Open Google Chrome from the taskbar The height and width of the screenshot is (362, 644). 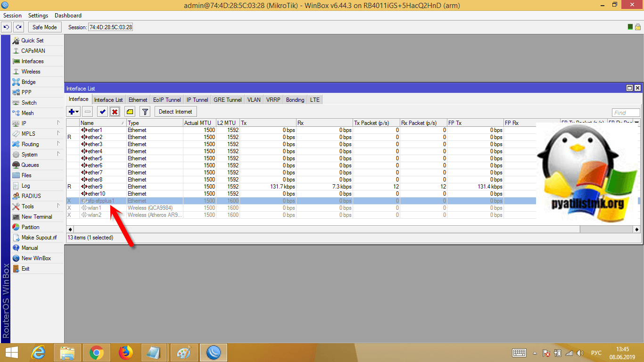click(x=97, y=352)
